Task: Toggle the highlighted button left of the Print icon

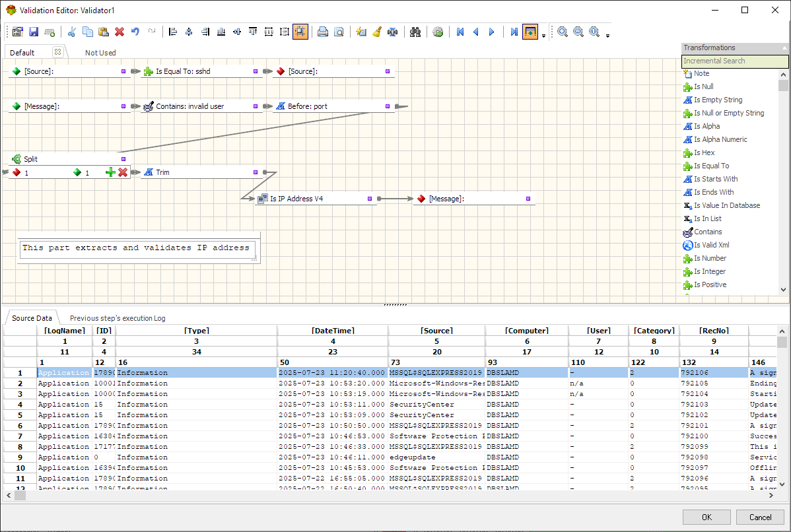Action: [x=300, y=32]
